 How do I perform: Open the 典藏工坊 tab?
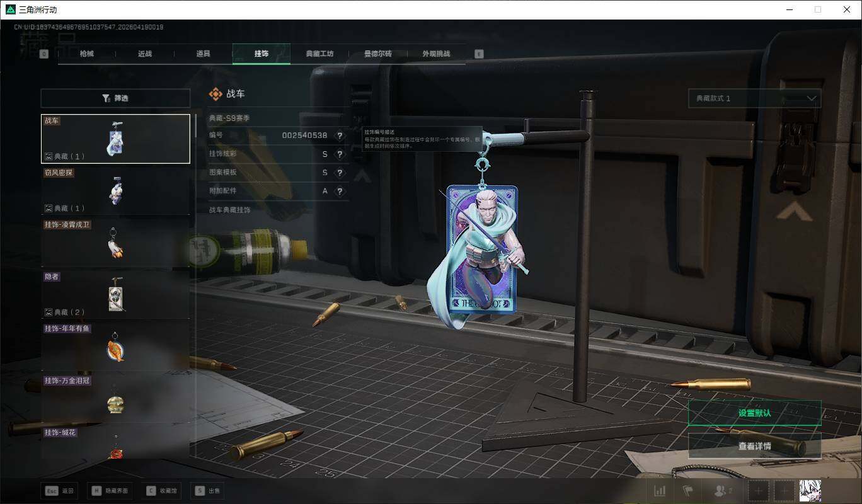(x=319, y=54)
